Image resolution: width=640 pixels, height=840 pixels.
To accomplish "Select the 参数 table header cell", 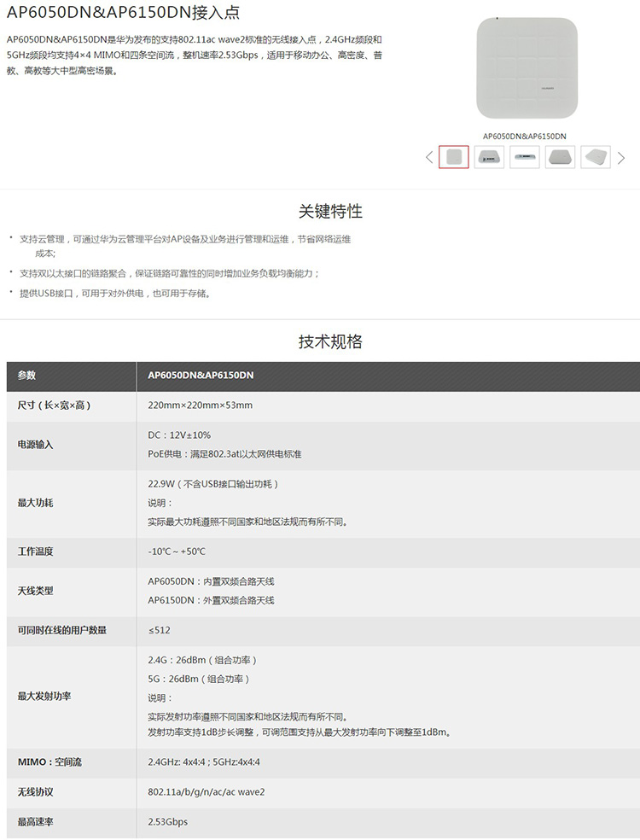I will point(71,376).
